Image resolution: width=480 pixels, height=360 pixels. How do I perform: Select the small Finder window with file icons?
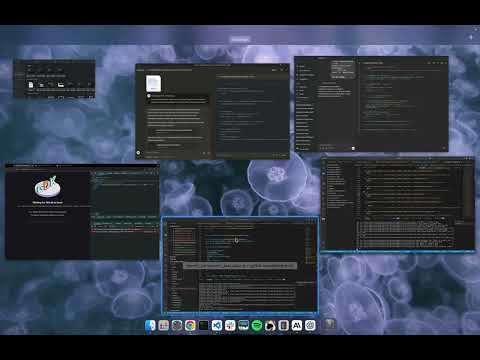(54, 79)
